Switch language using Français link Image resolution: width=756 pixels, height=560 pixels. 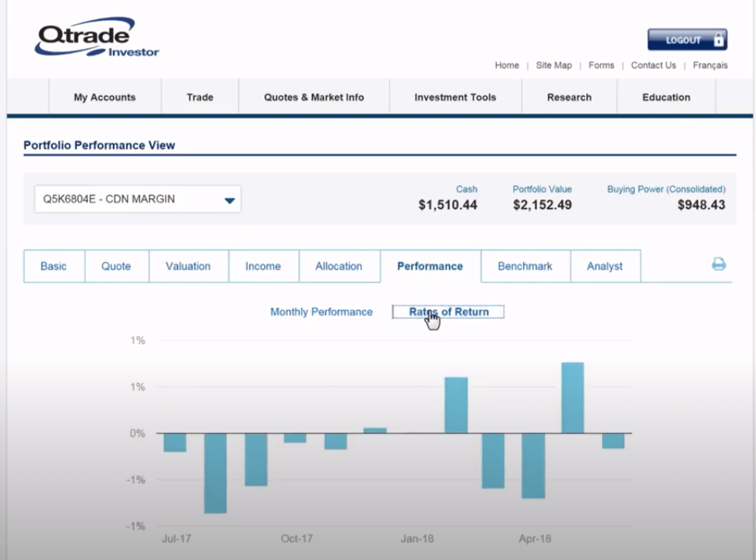click(710, 66)
